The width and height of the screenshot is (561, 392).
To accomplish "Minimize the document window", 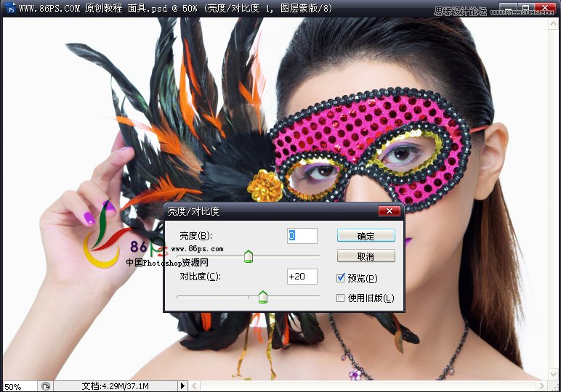I will (509, 8).
